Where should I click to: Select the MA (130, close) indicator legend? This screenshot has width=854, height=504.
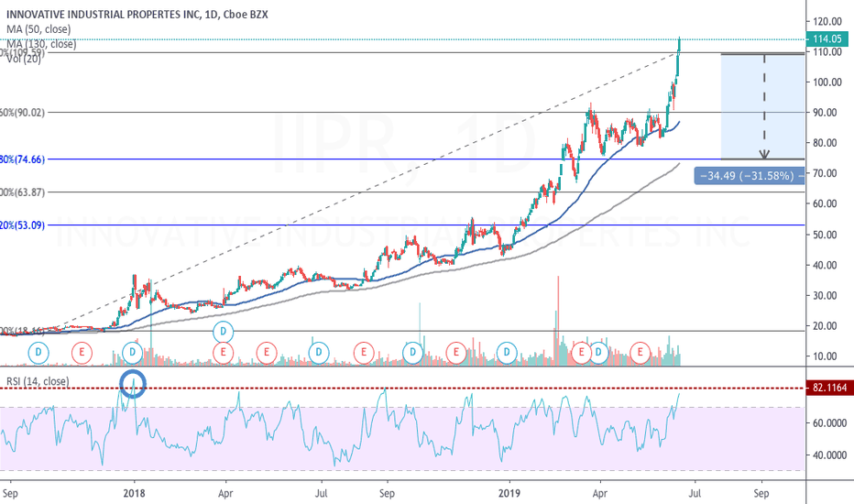[41, 44]
